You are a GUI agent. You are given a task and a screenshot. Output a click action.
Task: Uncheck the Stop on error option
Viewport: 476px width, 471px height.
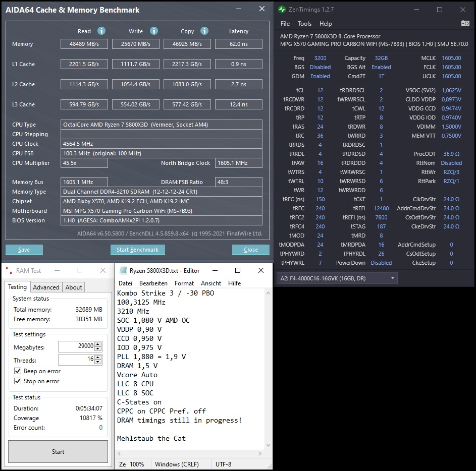point(17,381)
